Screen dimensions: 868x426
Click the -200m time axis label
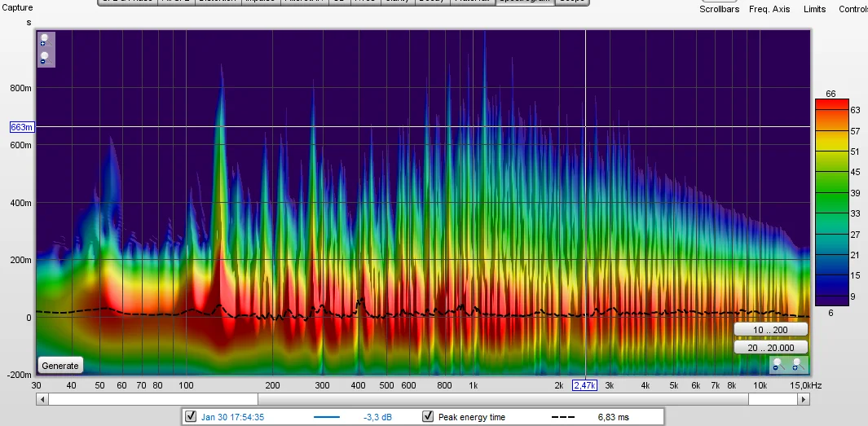19,375
